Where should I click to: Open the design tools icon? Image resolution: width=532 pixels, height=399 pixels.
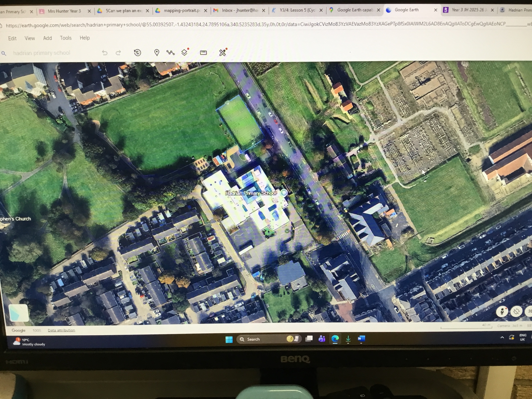[x=222, y=52]
